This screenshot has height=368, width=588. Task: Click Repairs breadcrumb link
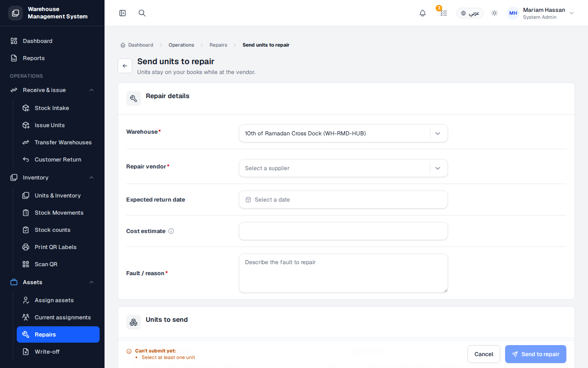[x=218, y=45]
